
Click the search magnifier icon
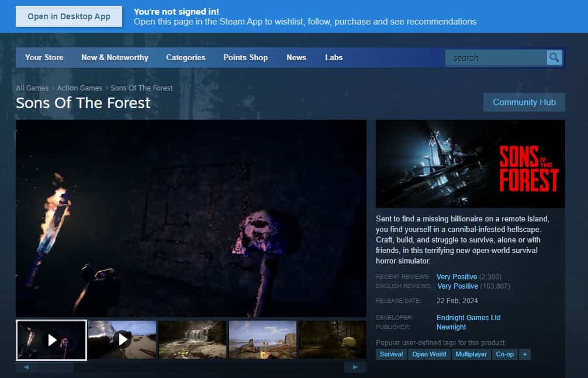click(x=554, y=58)
